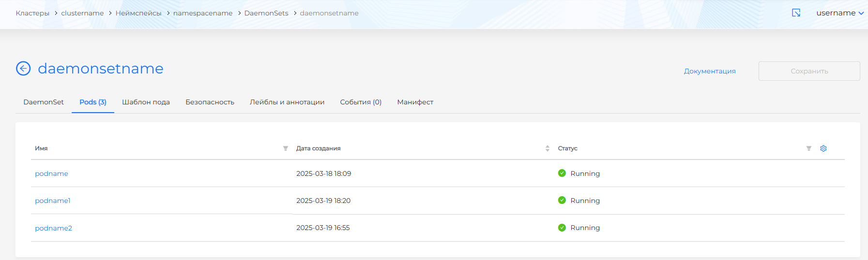The image size is (868, 260).
Task: Open the Манифест tab
Action: click(x=415, y=102)
